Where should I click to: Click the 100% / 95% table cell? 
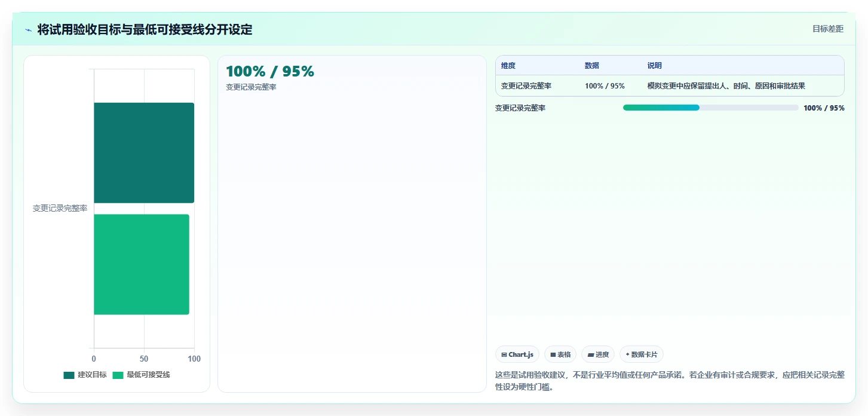click(x=605, y=86)
